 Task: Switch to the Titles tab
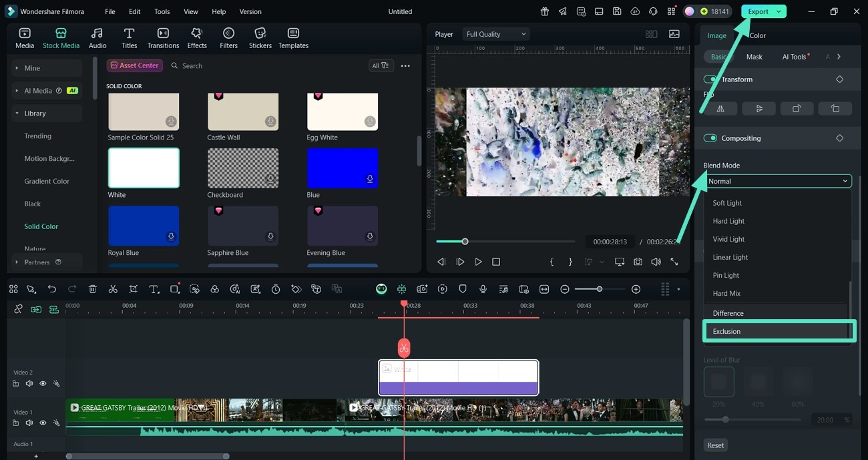130,38
